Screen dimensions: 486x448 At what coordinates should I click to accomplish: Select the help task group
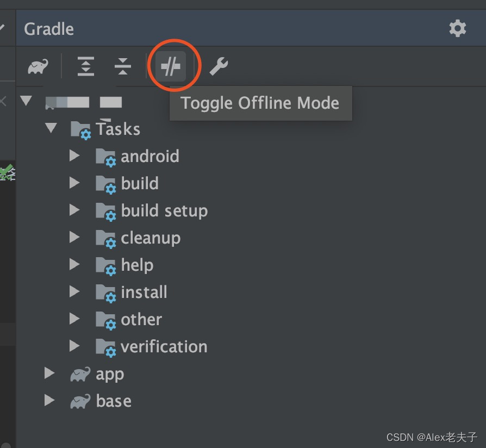point(138,265)
